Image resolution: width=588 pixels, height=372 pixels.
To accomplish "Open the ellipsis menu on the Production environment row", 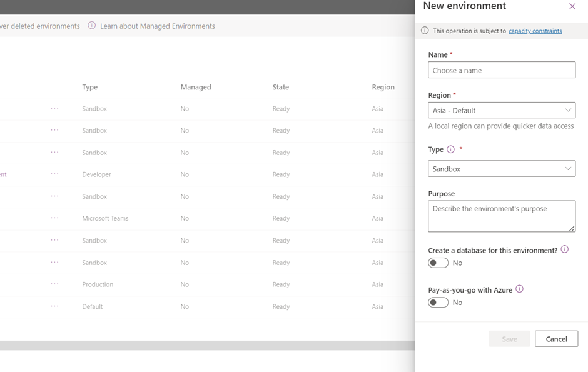I will 54,284.
